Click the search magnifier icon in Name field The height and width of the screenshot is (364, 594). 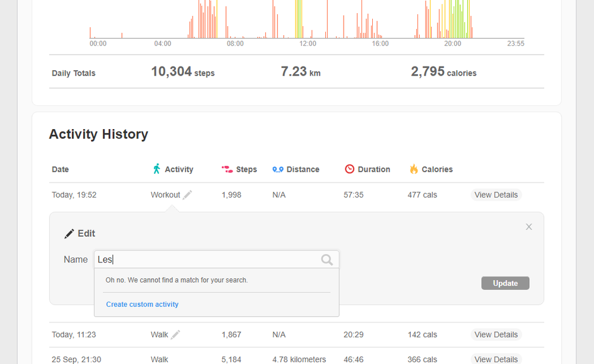point(326,259)
